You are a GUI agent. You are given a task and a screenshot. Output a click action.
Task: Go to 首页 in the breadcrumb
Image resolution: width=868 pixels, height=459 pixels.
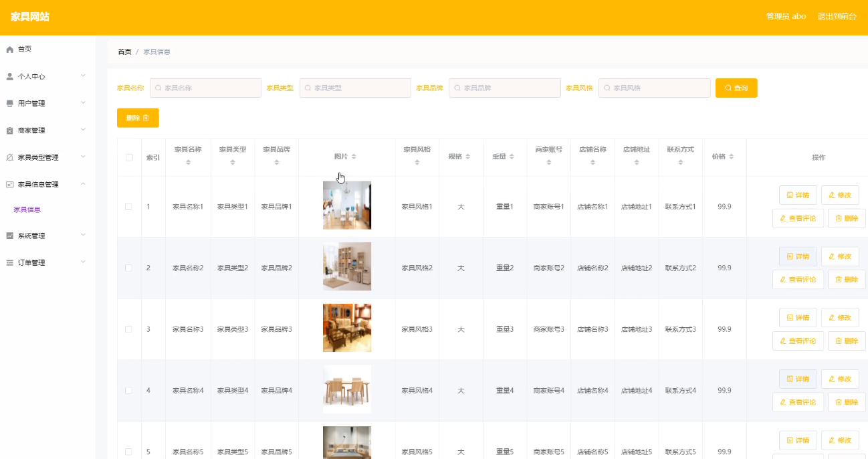pos(124,52)
